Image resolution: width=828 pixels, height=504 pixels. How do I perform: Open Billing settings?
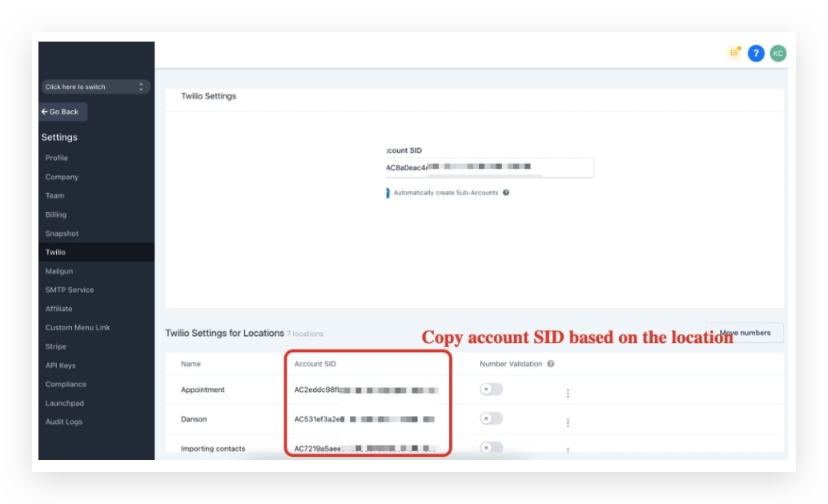[56, 214]
